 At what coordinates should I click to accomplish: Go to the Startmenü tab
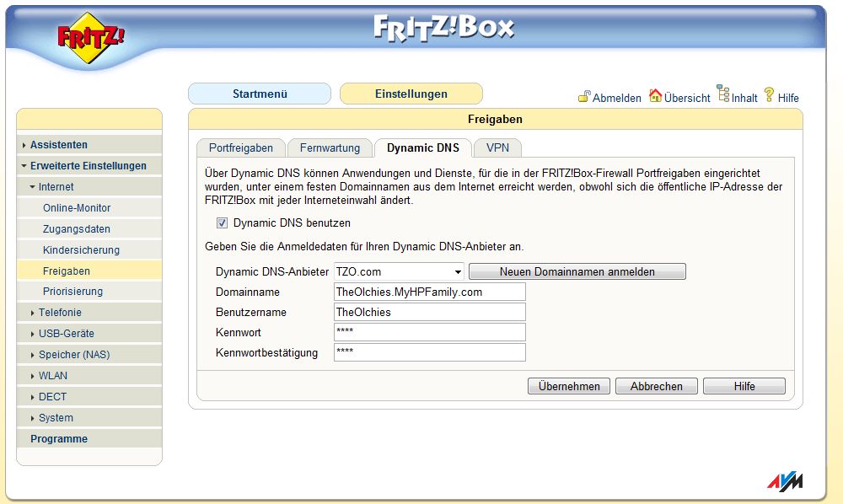[260, 94]
